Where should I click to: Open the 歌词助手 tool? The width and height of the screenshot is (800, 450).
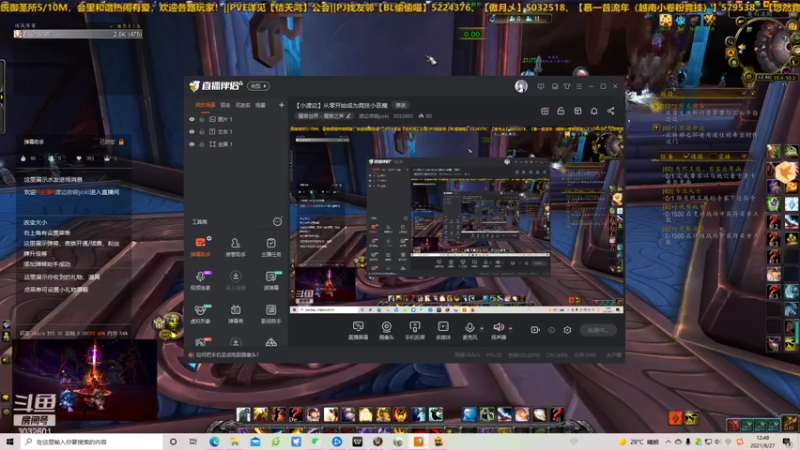271,314
